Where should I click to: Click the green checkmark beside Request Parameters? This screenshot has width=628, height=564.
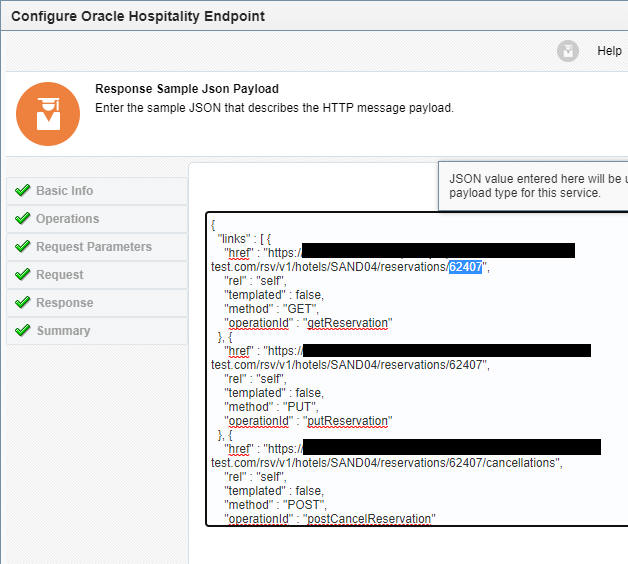point(22,246)
